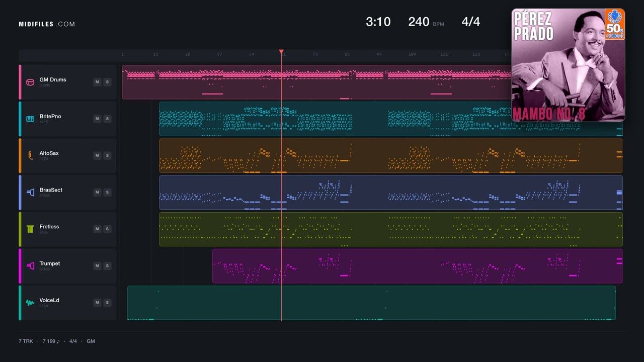Viewport: 644px width, 362px height.
Task: Mute the BrasSect track
Action: pyautogui.click(x=97, y=192)
